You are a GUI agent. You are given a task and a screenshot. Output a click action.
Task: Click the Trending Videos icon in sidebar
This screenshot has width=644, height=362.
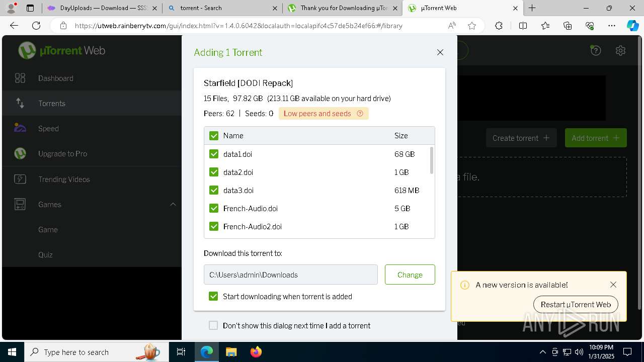[20, 179]
